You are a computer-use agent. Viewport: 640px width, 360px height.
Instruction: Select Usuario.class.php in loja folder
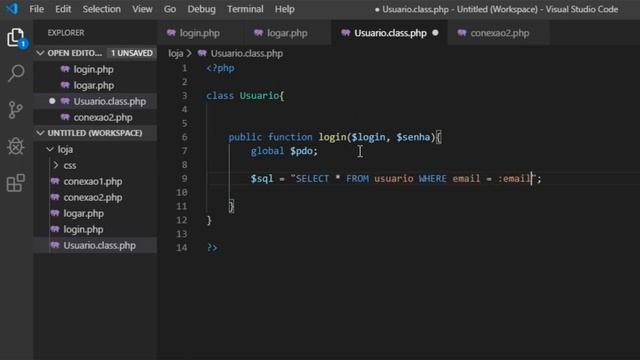(100, 245)
